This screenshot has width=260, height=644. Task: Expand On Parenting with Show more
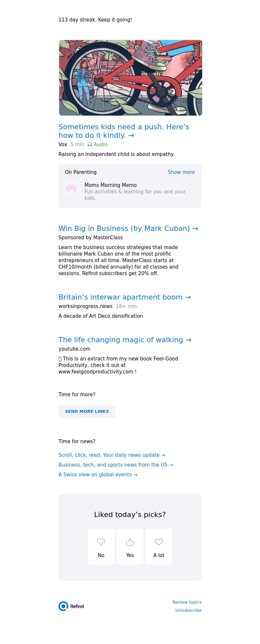coord(181,172)
